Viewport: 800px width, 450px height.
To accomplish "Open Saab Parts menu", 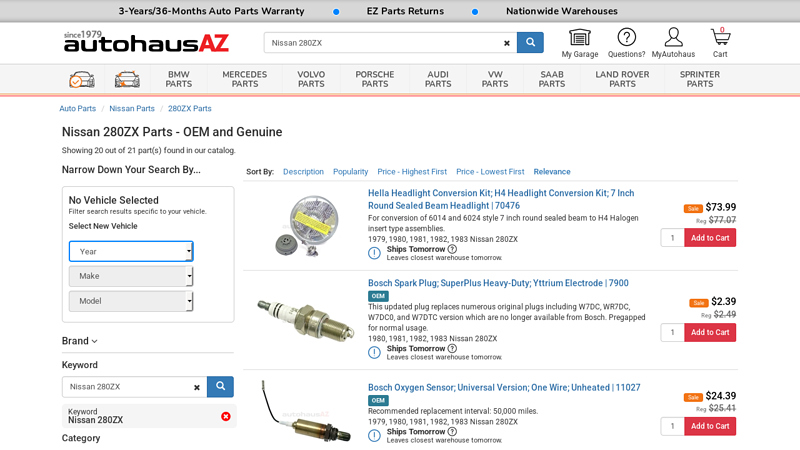I will click(x=552, y=79).
